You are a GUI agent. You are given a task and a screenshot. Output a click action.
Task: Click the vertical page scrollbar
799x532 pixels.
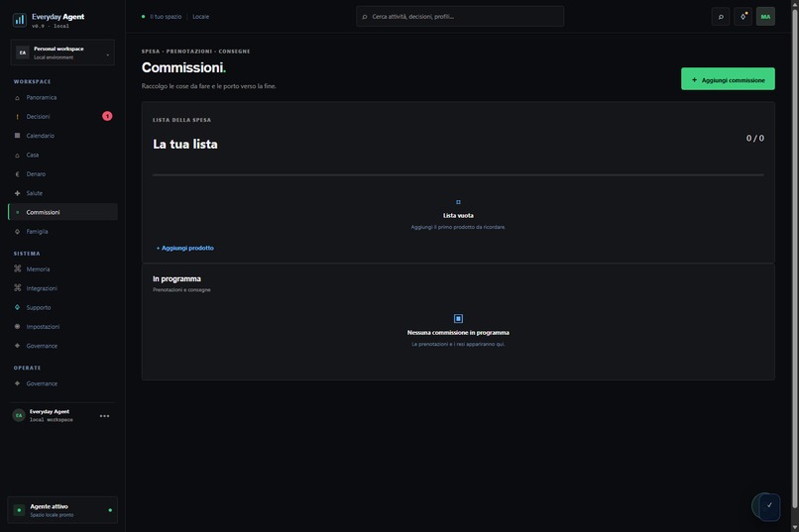pyautogui.click(x=795, y=260)
